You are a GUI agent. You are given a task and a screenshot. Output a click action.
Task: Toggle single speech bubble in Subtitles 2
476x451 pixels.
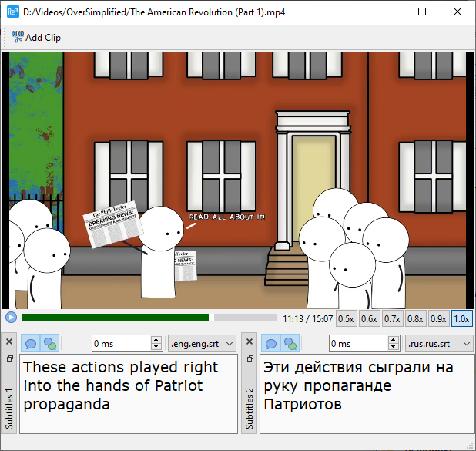pyautogui.click(x=270, y=343)
